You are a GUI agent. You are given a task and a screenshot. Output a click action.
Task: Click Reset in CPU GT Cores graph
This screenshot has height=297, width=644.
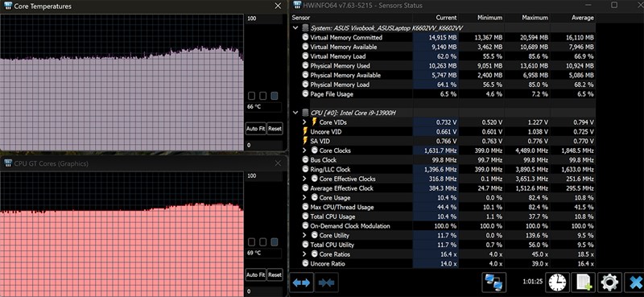(x=275, y=274)
